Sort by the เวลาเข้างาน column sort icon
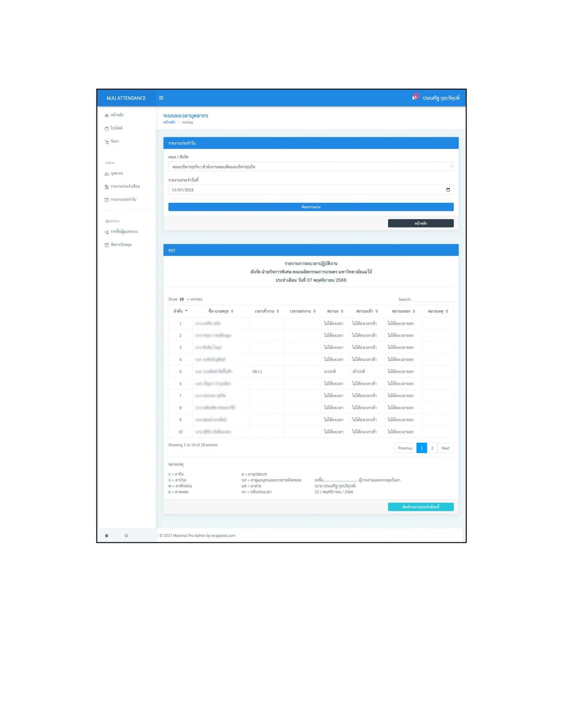This screenshot has width=563, height=728. point(278,311)
